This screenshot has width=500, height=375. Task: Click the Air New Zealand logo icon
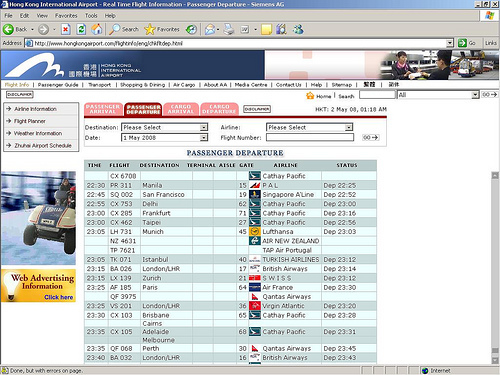tap(255, 241)
